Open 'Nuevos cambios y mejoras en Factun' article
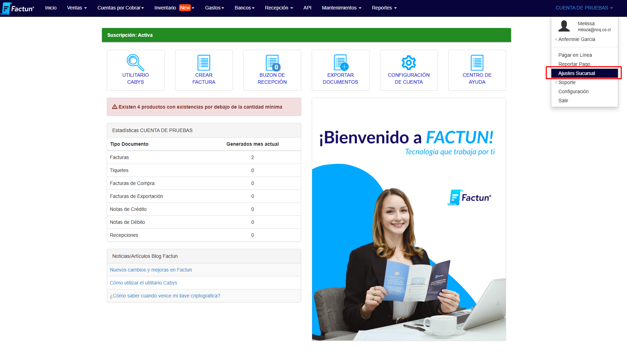This screenshot has width=627, height=364. [151, 270]
